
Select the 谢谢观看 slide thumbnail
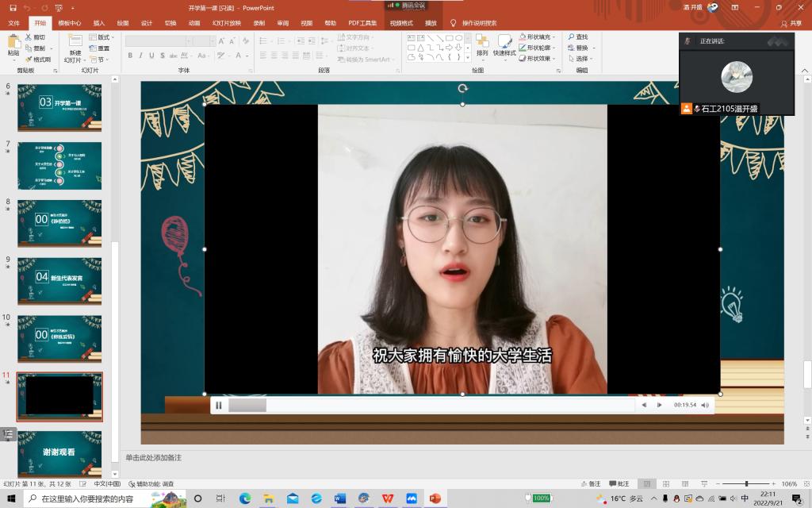pyautogui.click(x=59, y=452)
